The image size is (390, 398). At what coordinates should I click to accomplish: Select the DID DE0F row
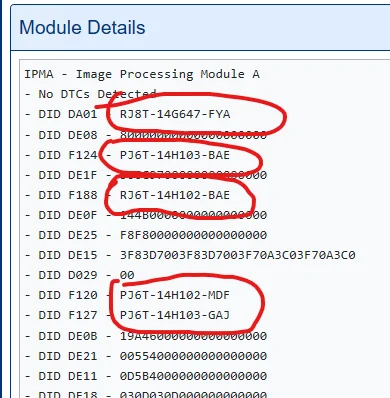point(146,215)
